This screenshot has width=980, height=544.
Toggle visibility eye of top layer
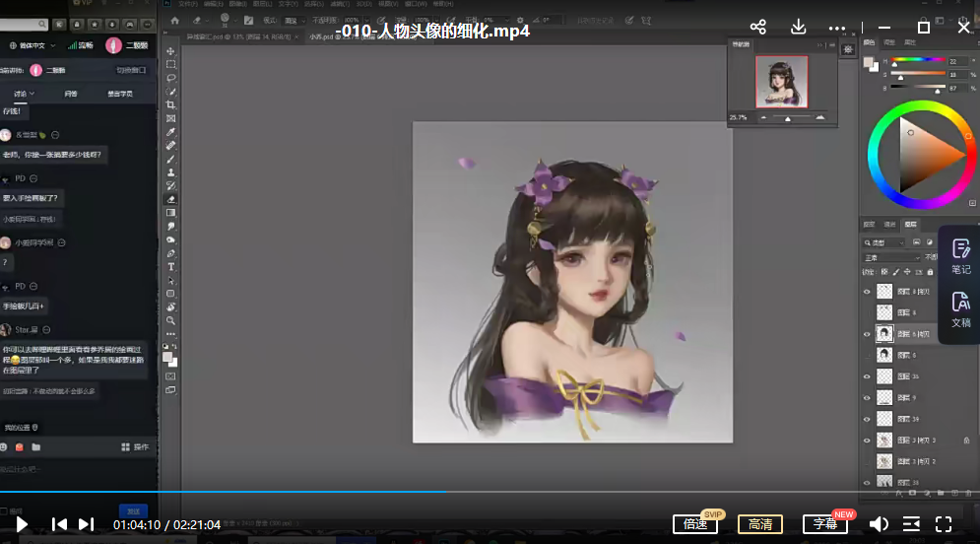pos(867,292)
